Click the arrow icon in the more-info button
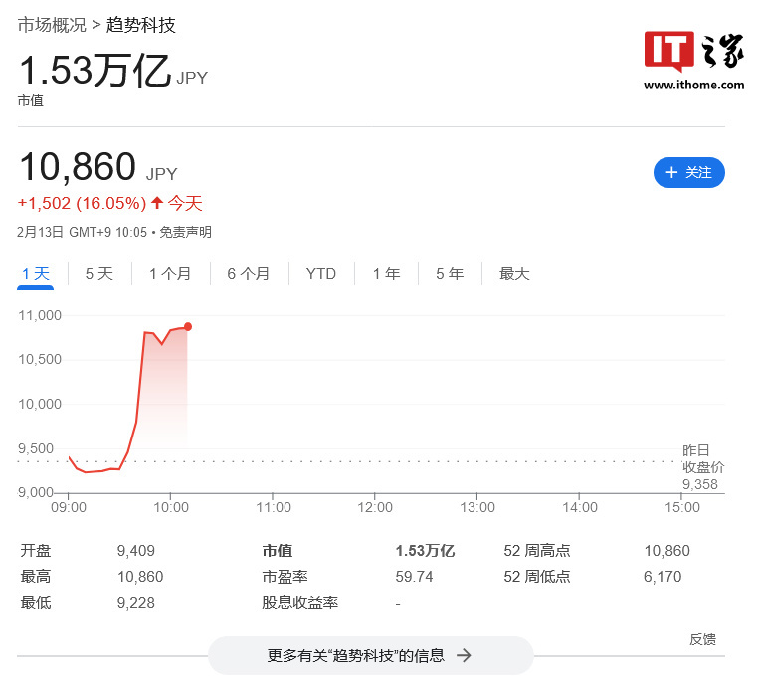Image resolution: width=759 pixels, height=700 pixels. (x=464, y=655)
